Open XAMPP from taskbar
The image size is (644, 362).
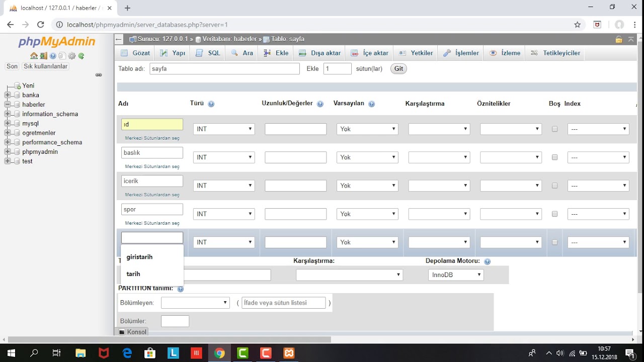click(289, 353)
